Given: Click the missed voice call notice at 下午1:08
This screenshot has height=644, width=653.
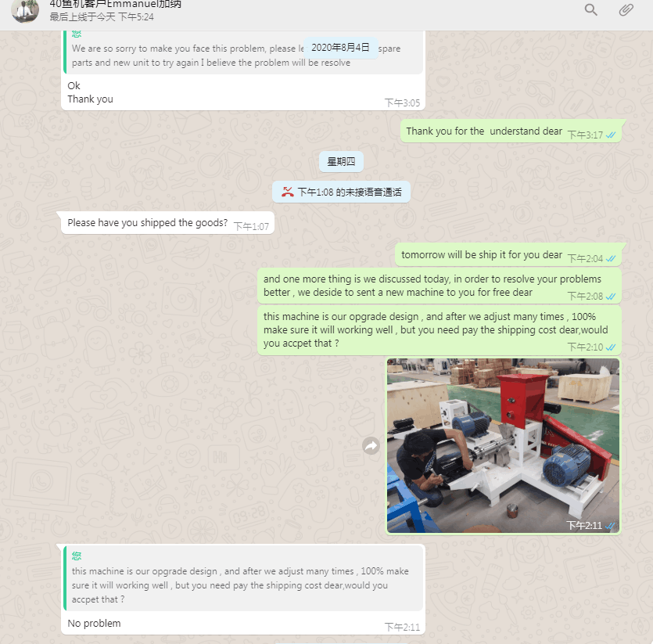Looking at the screenshot, I should [341, 192].
